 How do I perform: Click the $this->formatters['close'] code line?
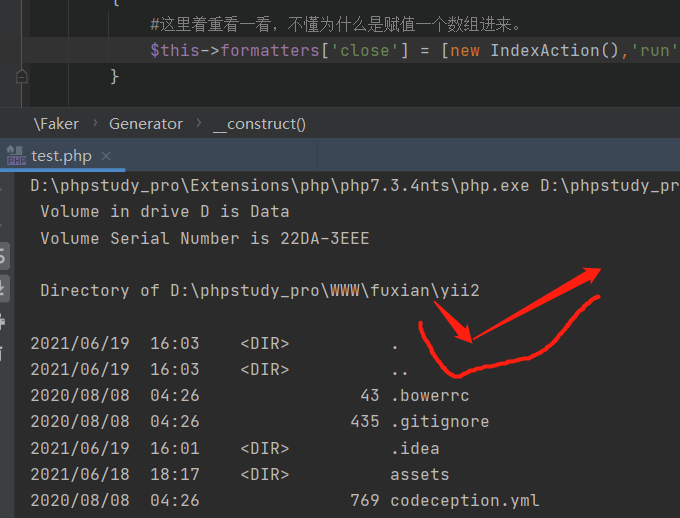pos(414,50)
